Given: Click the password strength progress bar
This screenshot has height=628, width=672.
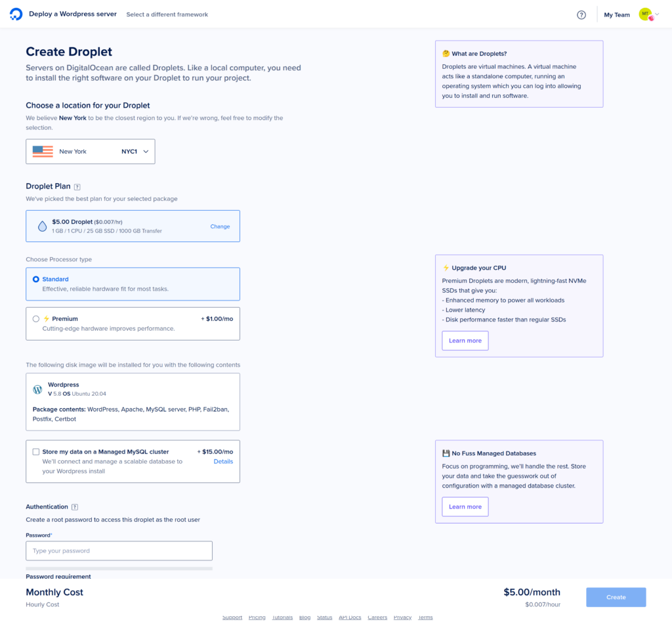Looking at the screenshot, I should [119, 569].
